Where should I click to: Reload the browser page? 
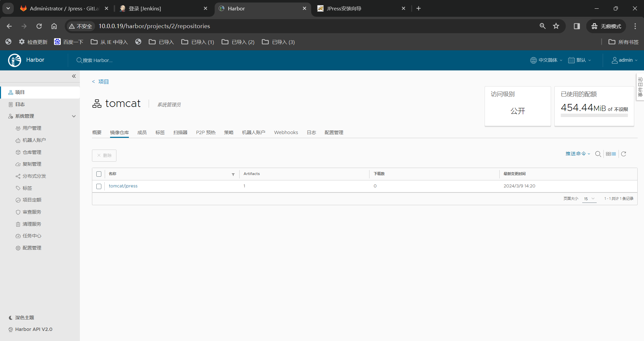pyautogui.click(x=39, y=26)
